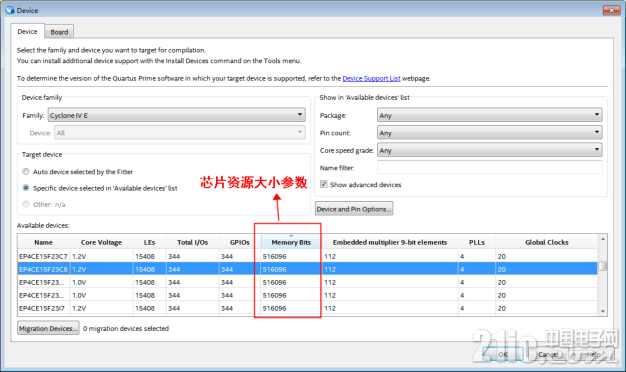The width and height of the screenshot is (626, 372).
Task: Open the Family dropdown showing Cyclone IV E
Action: (x=176, y=115)
